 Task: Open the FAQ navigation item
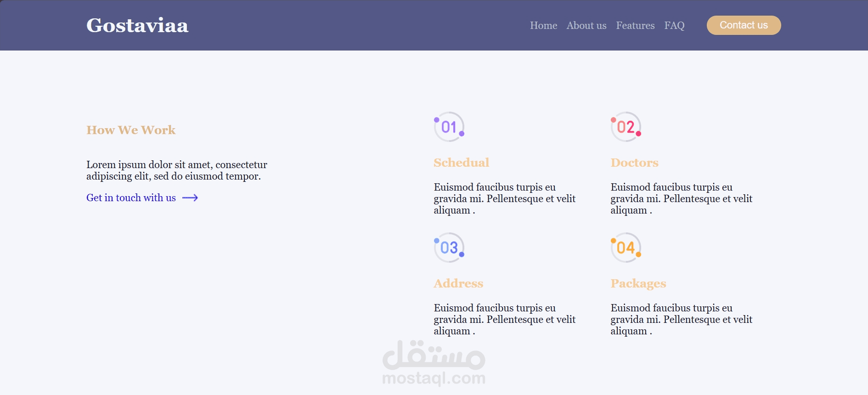pyautogui.click(x=674, y=26)
